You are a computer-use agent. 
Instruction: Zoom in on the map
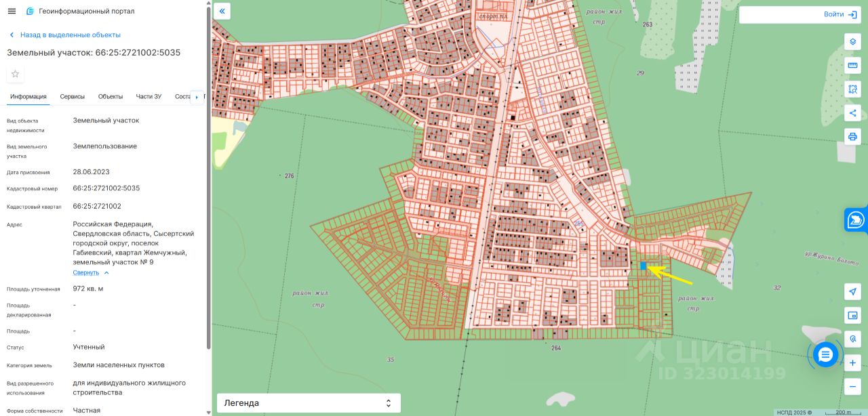[852, 362]
